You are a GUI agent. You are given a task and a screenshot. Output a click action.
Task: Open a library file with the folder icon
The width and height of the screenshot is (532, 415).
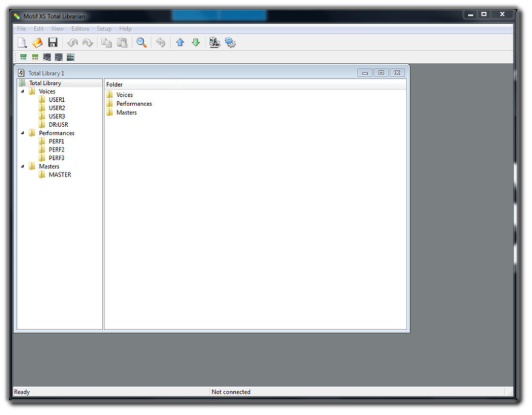[38, 43]
